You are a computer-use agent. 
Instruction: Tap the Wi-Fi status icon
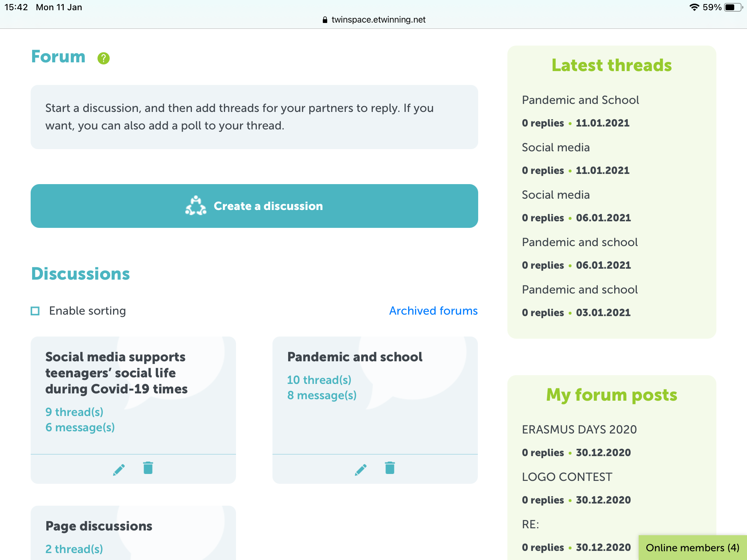(694, 7)
